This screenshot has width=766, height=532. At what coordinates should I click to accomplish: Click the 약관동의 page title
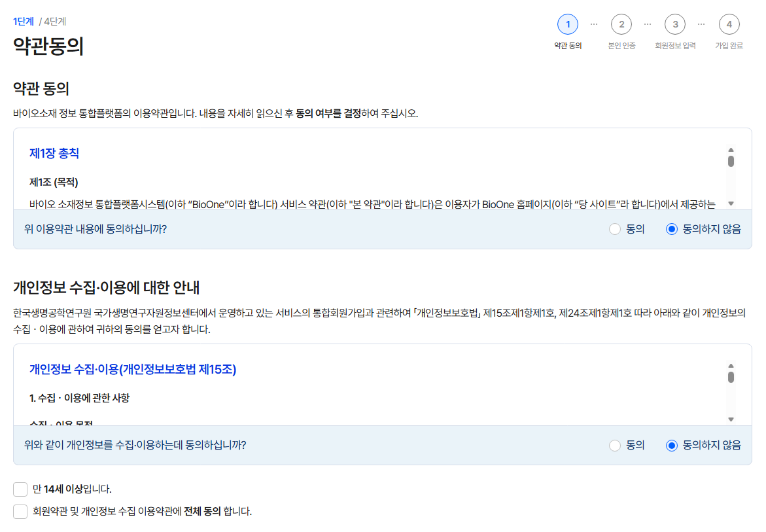coord(48,46)
